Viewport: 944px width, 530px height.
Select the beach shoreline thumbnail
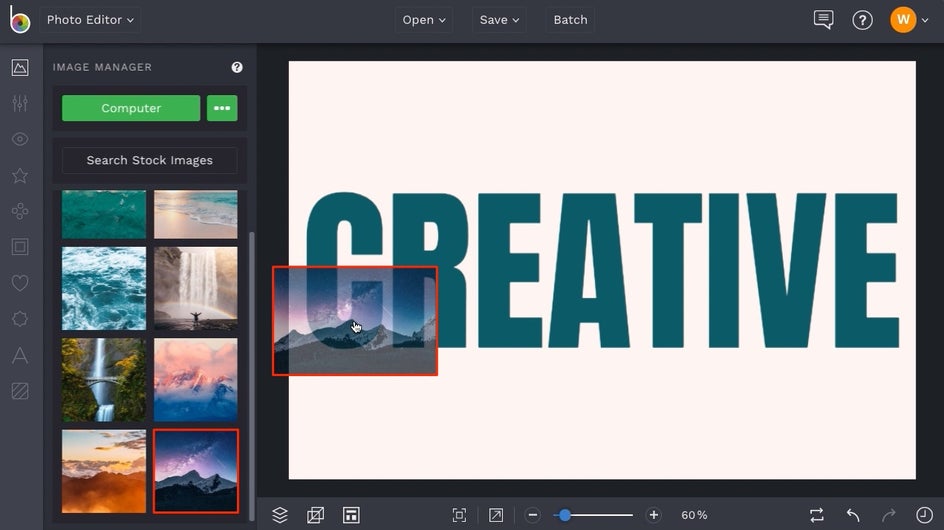pos(196,214)
